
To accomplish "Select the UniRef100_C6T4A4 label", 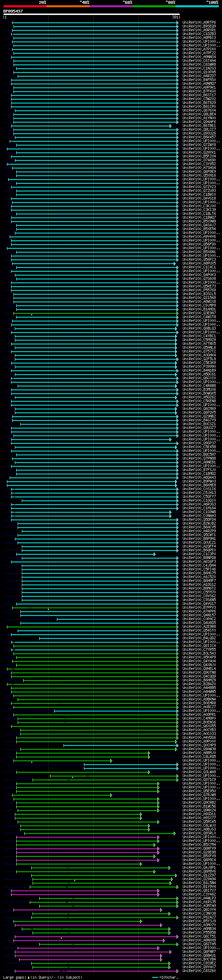I will click(x=199, y=60).
